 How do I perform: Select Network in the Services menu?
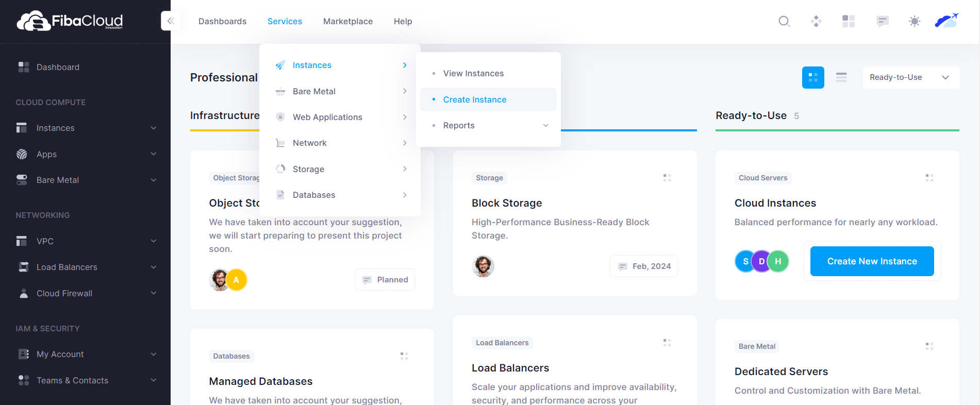(x=340, y=143)
